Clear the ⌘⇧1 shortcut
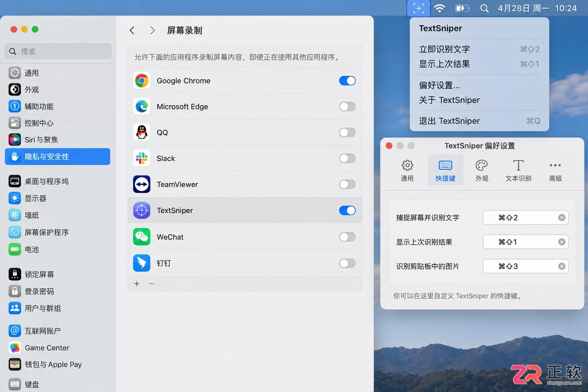 click(x=562, y=242)
